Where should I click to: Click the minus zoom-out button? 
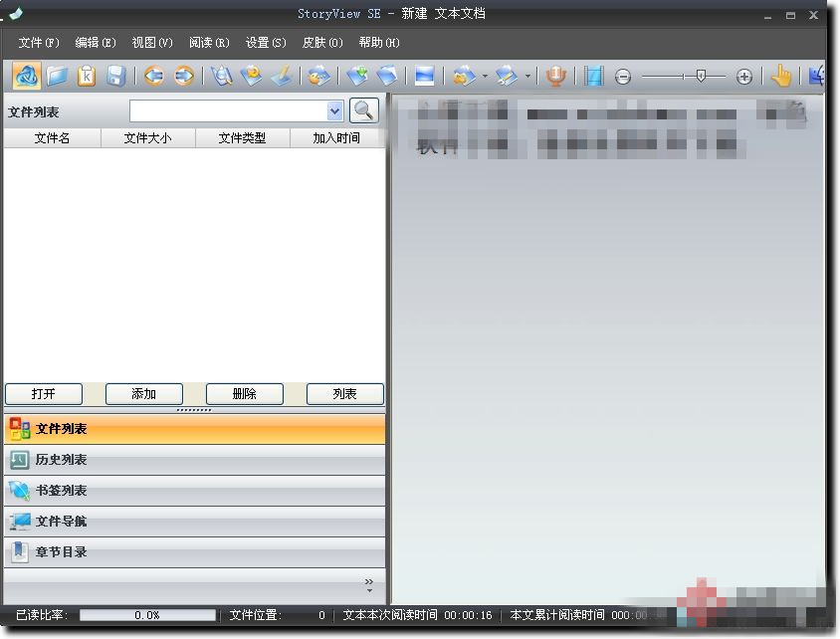623,77
